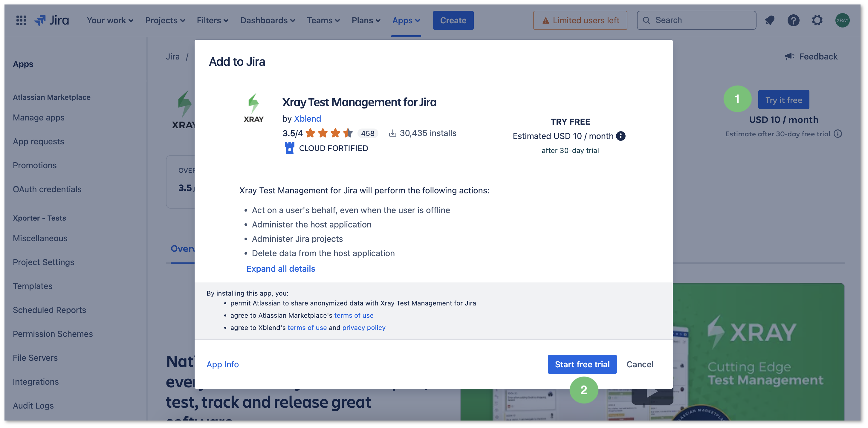Open Permission Schemes in sidebar
The height and width of the screenshot is (428, 868).
click(x=53, y=334)
